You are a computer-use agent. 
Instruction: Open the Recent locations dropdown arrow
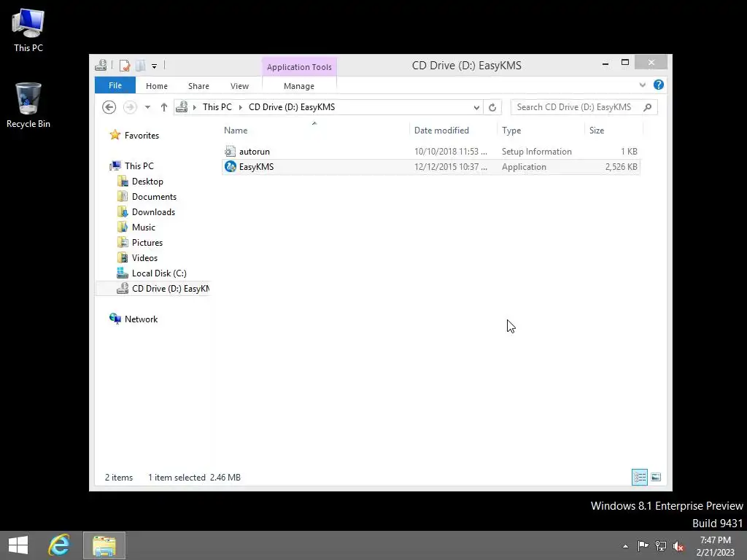point(147,107)
